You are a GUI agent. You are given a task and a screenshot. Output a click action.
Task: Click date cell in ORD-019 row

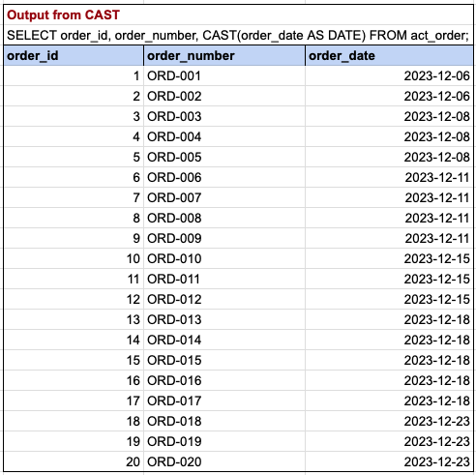coord(389,442)
